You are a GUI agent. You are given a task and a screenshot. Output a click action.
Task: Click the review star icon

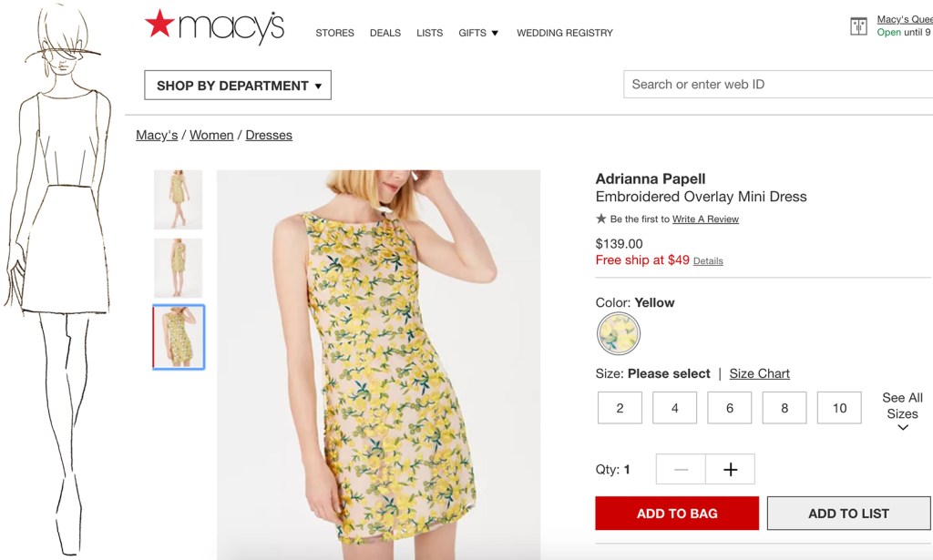tap(601, 219)
